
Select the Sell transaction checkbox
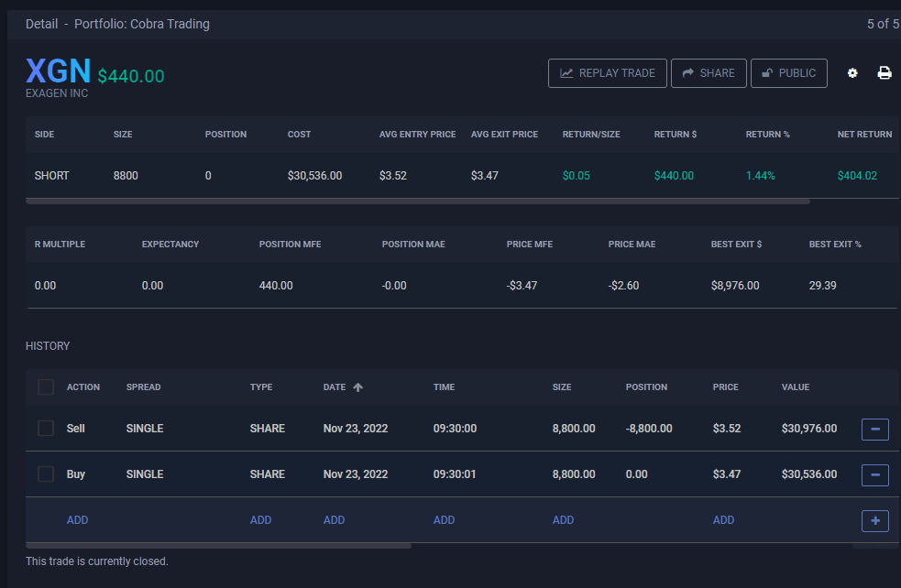tap(46, 429)
